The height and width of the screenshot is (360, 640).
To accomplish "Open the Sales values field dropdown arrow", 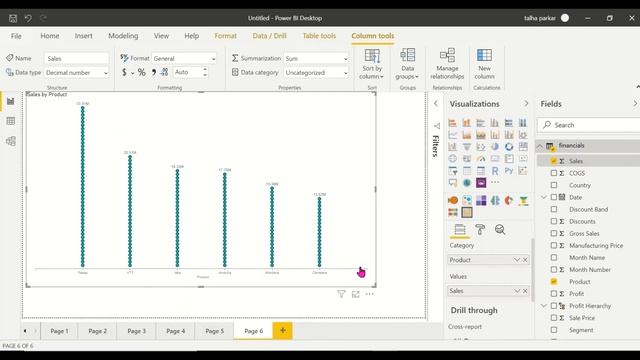I will pyautogui.click(x=517, y=291).
